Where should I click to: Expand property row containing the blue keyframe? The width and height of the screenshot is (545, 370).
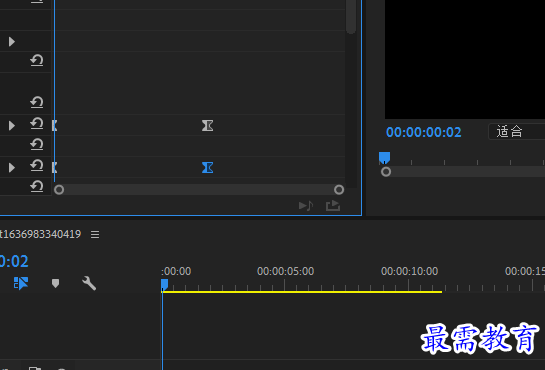11,167
